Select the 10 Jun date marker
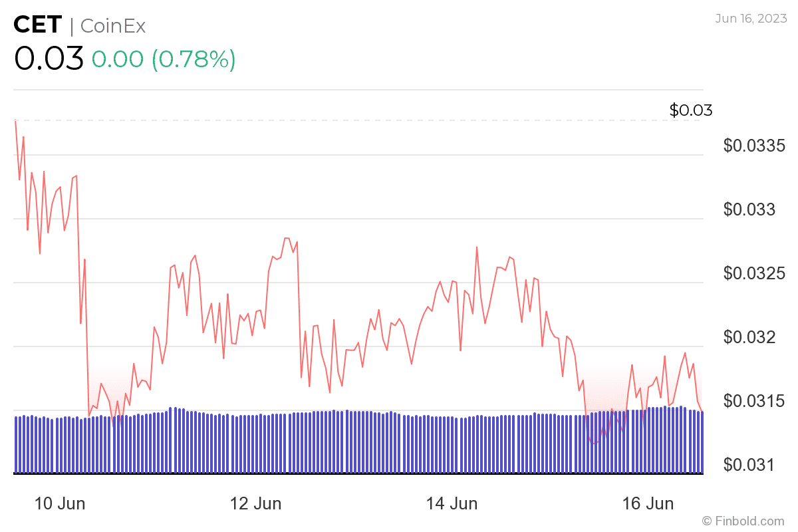 (60, 503)
